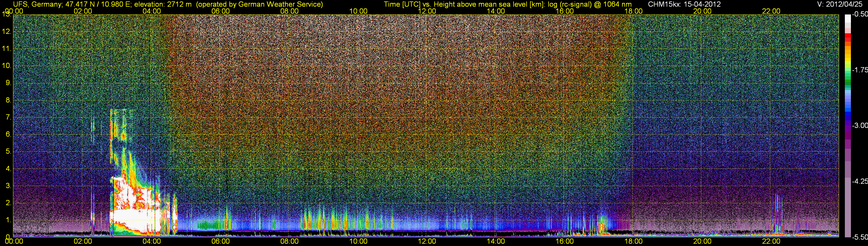Viewport: 868px width, 246px height.
Task: Click the '04:00' label on the bottom time axis
Action: [152, 241]
